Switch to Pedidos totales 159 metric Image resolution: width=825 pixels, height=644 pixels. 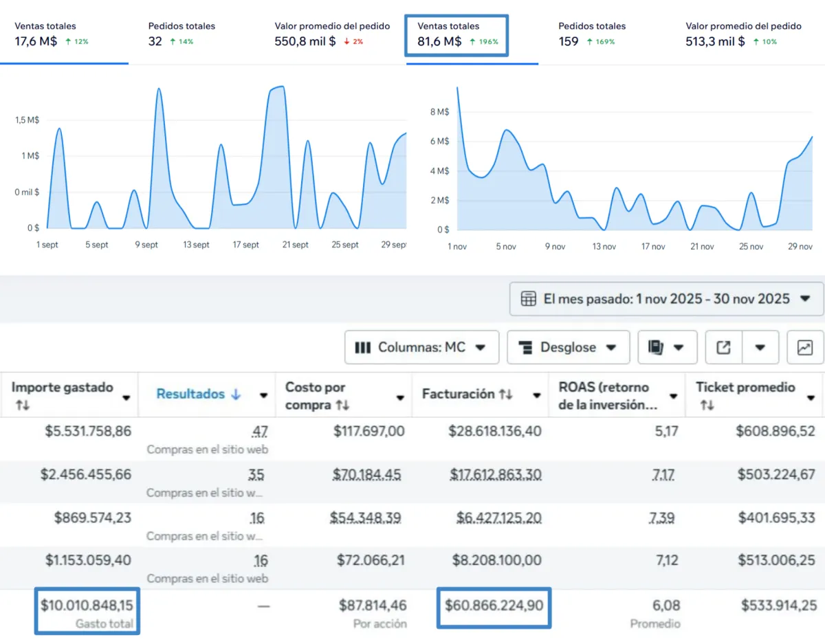[591, 34]
